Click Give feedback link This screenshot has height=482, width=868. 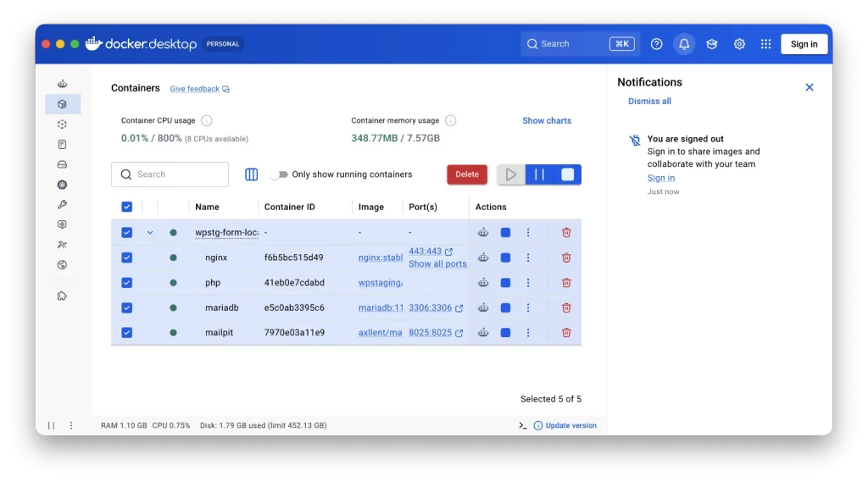199,89
